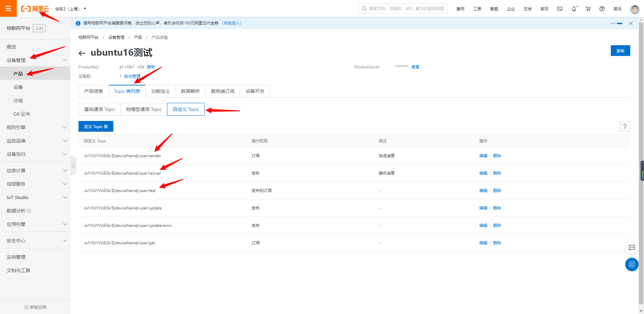Close the survey banner
Image resolution: width=644 pixels, height=314 pixels.
click(631, 23)
